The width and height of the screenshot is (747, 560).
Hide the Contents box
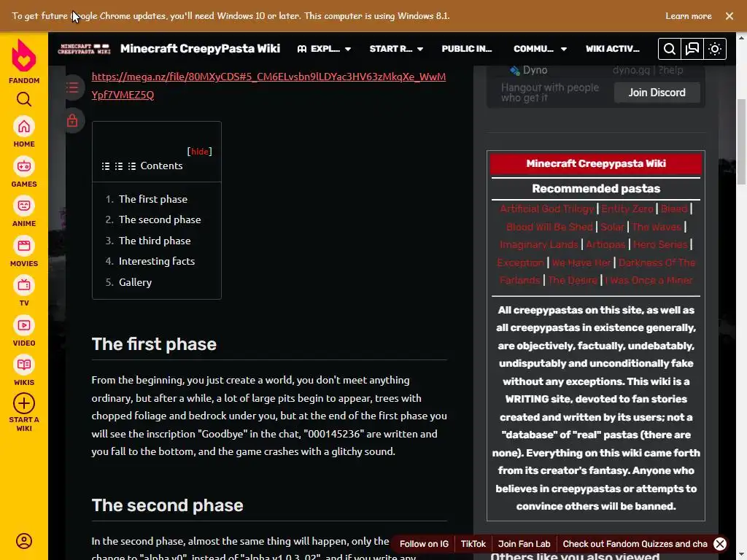(x=200, y=152)
